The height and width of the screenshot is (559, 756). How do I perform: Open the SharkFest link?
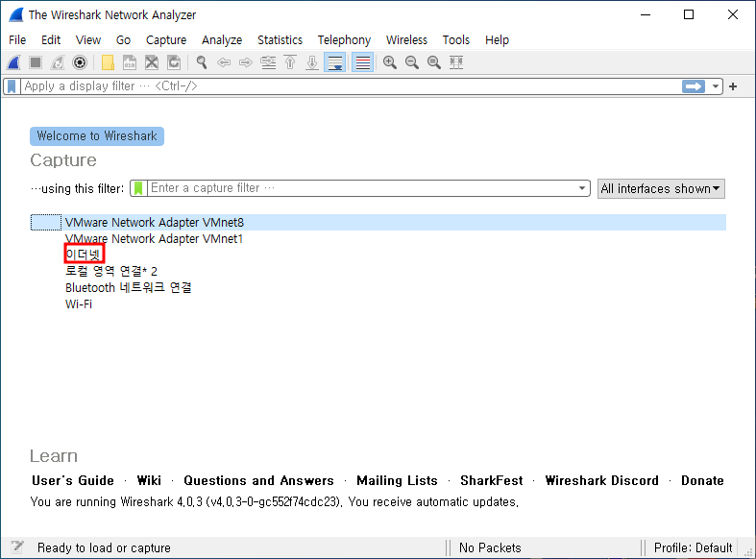(491, 481)
